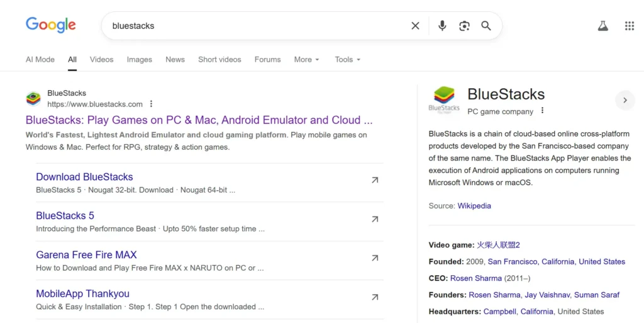
Task: Start voice search with microphone icon
Action: tap(442, 26)
